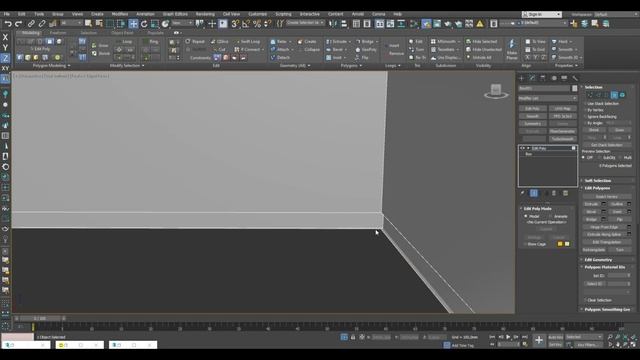Screen dimensions: 640x360
Task: Open the Create Selection Set dropdown
Action: [x=305, y=23]
